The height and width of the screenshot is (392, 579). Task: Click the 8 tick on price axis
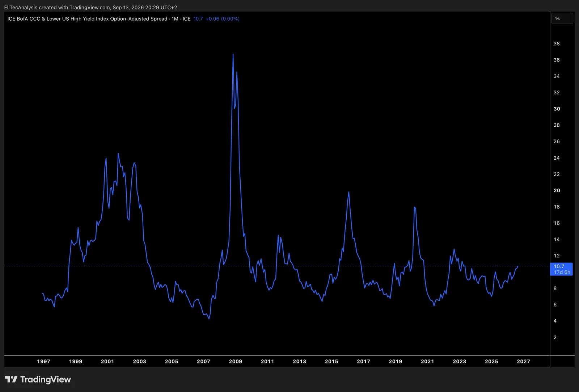tap(555, 288)
